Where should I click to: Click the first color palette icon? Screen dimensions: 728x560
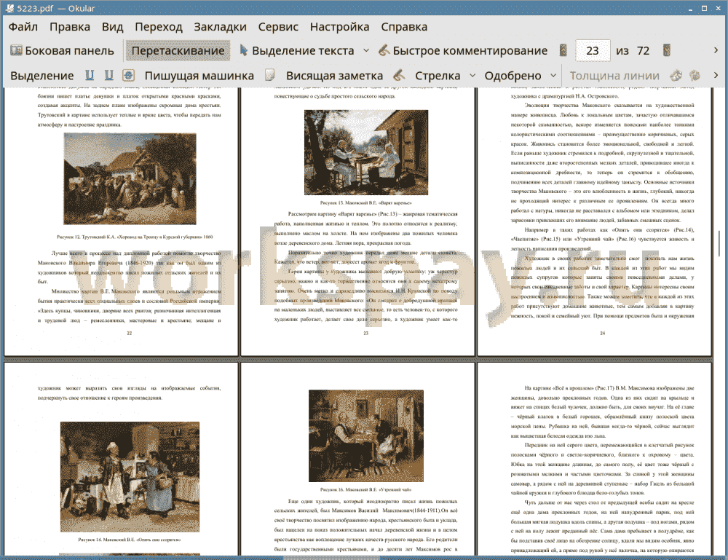tap(676, 75)
